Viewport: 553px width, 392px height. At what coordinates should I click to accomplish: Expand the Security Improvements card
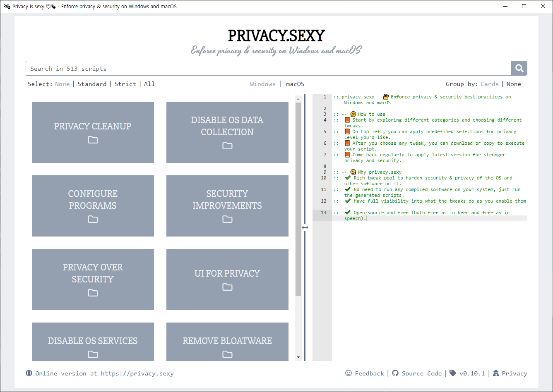(x=227, y=206)
